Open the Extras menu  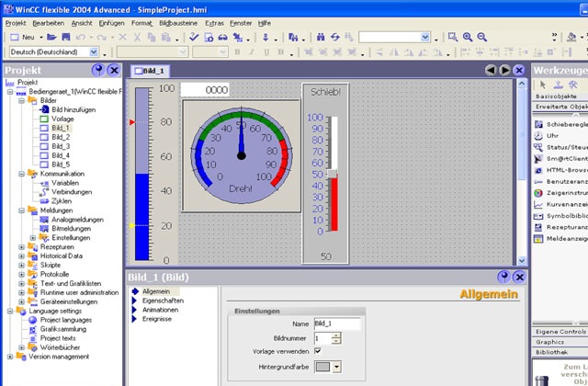pyautogui.click(x=214, y=23)
